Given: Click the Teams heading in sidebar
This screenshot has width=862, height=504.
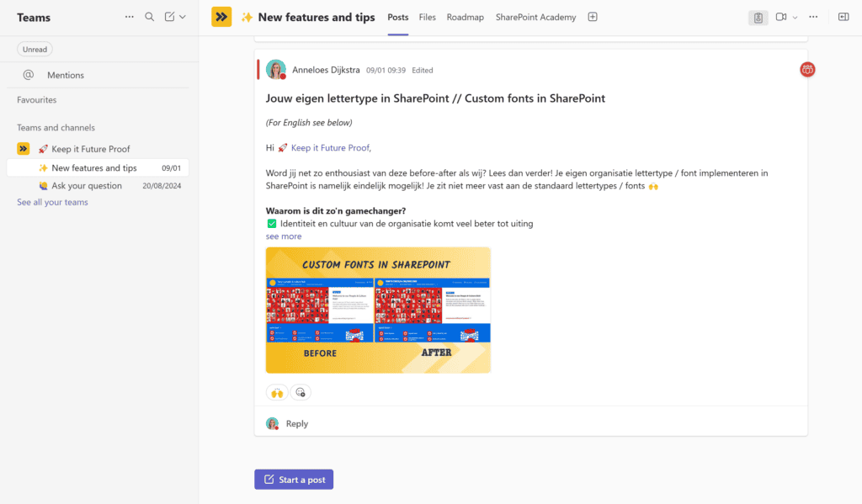Looking at the screenshot, I should (x=34, y=18).
